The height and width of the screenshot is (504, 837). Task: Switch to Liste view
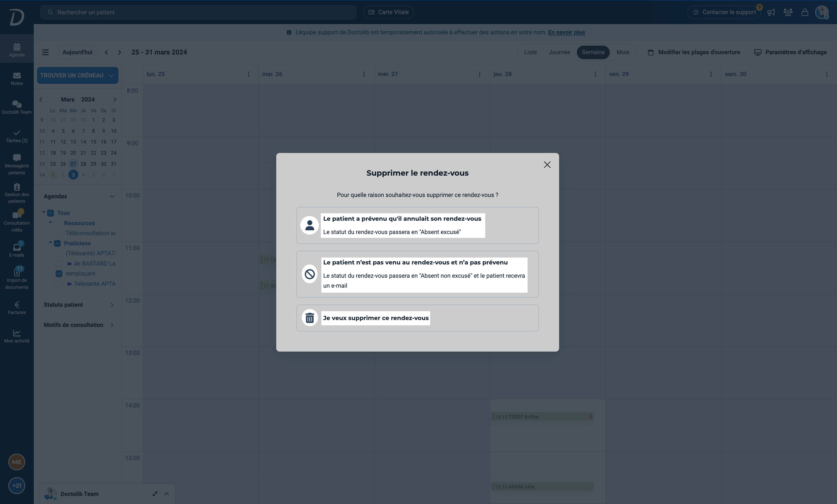(530, 52)
